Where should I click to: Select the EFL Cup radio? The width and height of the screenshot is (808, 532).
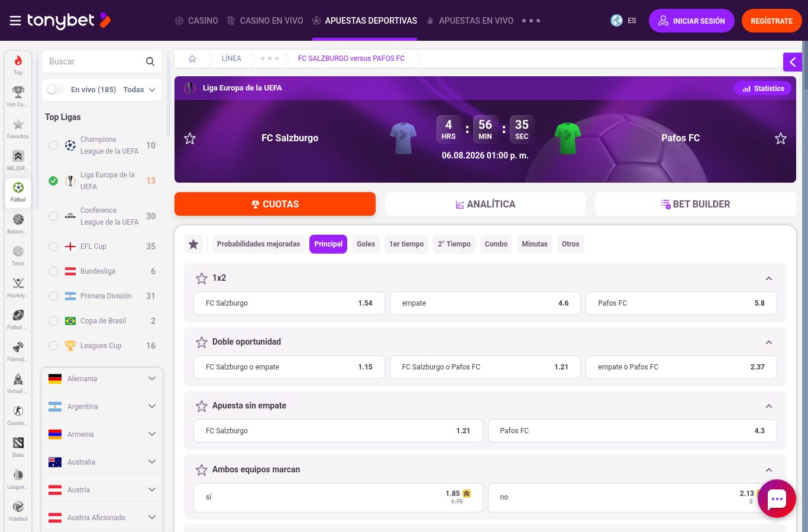(x=53, y=246)
